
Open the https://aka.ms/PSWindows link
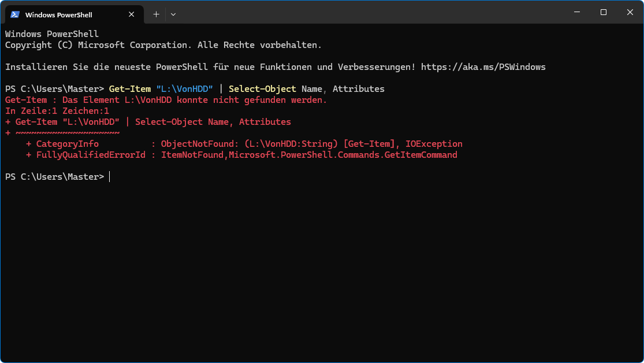483,67
